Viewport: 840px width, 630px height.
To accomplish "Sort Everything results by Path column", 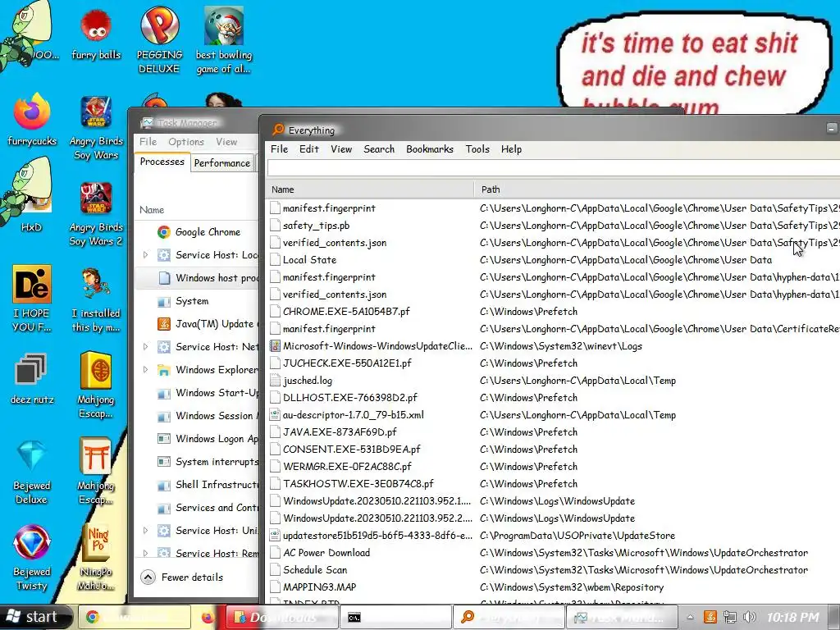I will point(657,189).
